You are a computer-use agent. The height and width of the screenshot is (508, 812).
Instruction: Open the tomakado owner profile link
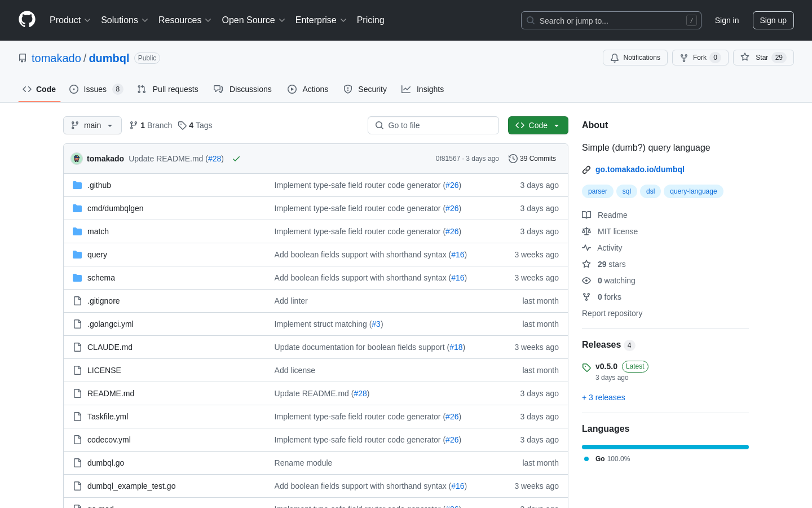(56, 58)
